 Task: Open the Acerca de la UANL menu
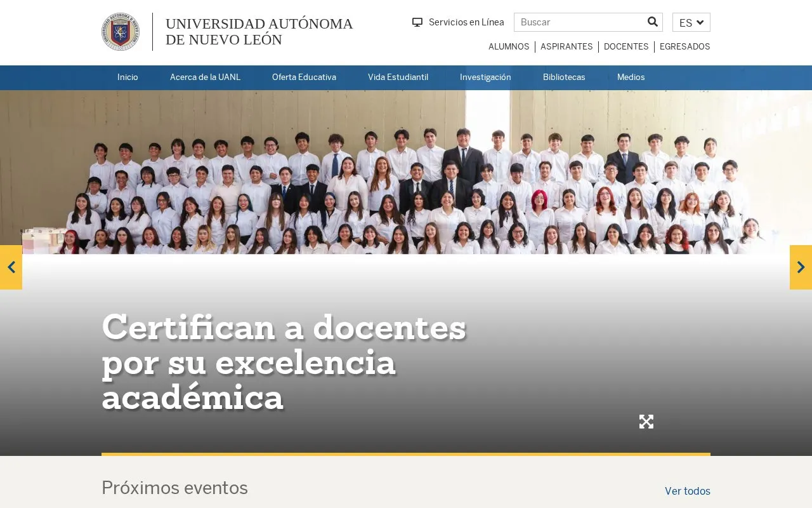click(205, 77)
